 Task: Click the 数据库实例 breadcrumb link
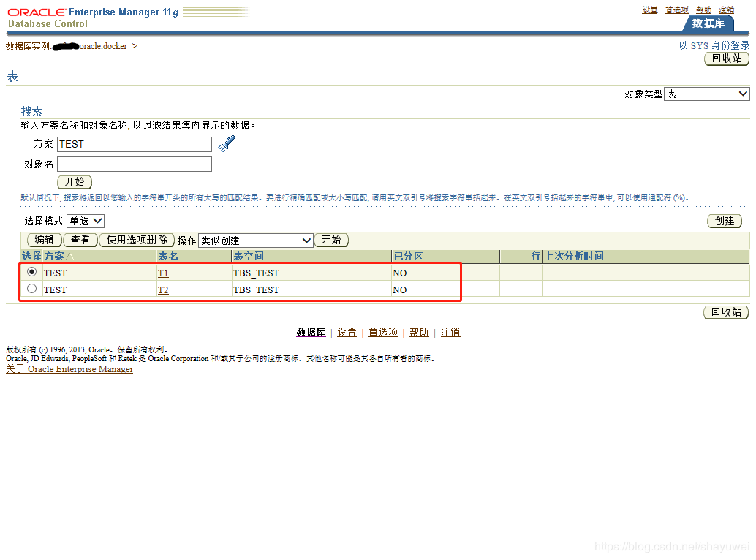click(x=67, y=46)
